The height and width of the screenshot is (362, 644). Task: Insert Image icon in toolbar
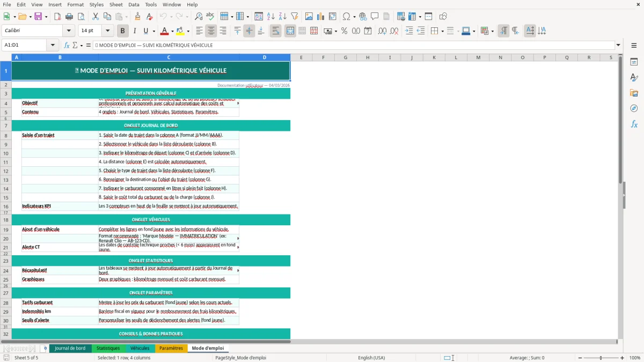[x=309, y=17]
